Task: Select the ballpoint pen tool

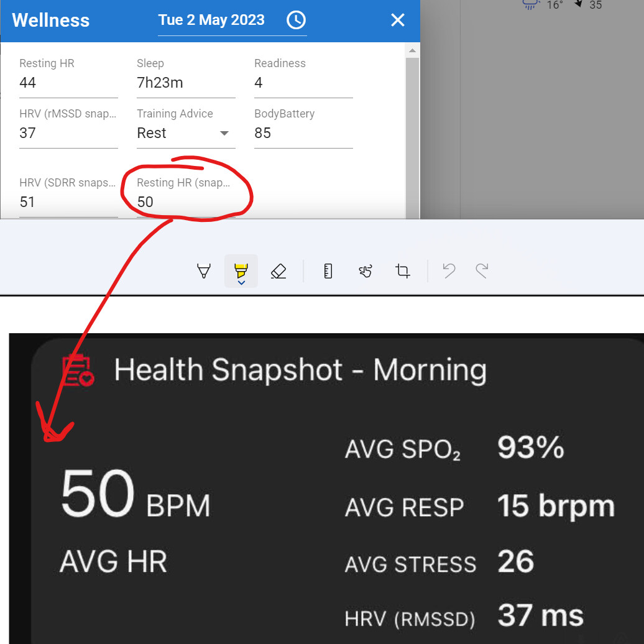Action: [x=203, y=271]
